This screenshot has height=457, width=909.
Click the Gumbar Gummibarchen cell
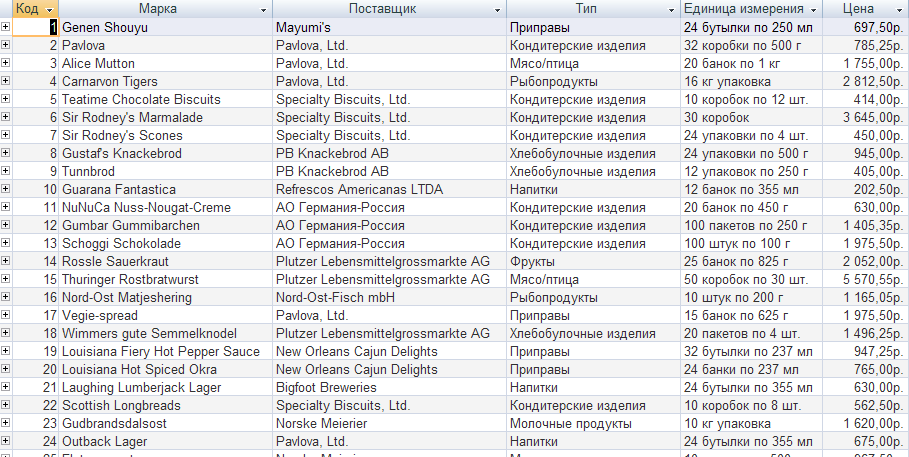click(x=166, y=225)
